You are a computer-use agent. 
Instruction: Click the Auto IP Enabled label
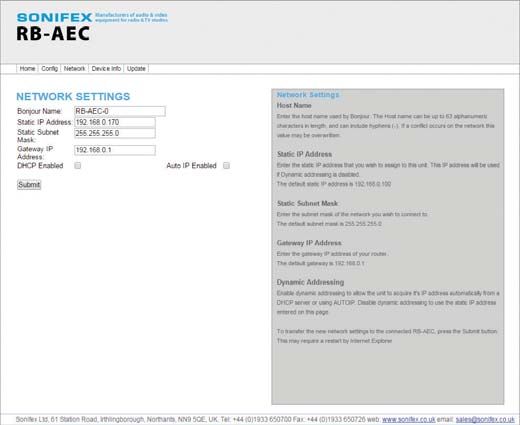pos(191,166)
